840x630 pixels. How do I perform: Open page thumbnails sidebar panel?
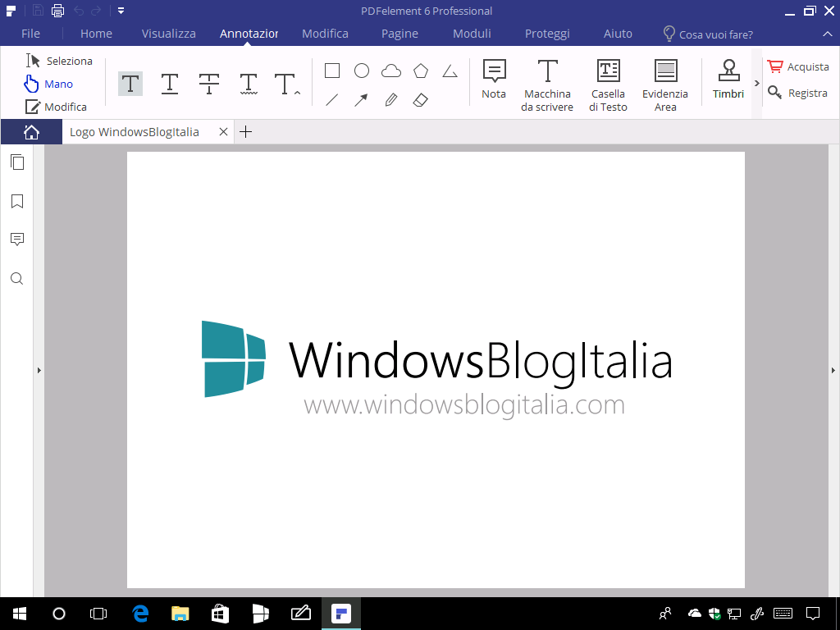[17, 162]
